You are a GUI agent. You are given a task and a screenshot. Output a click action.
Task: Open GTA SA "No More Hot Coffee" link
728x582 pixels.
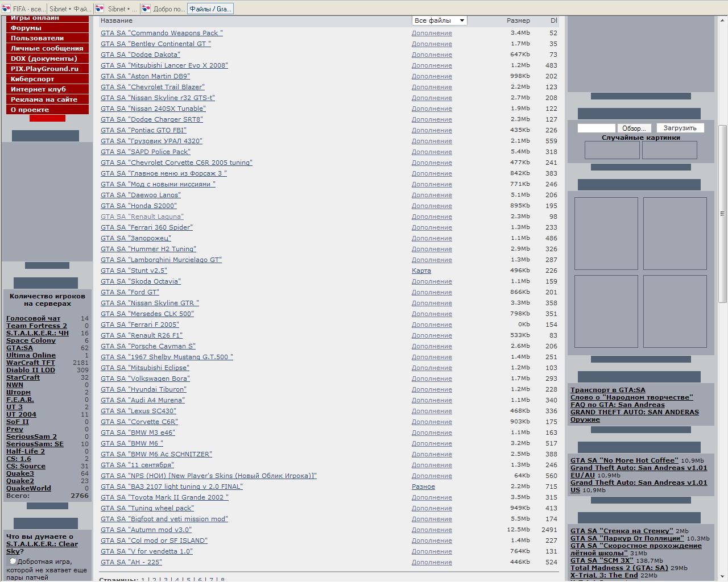coord(624,460)
